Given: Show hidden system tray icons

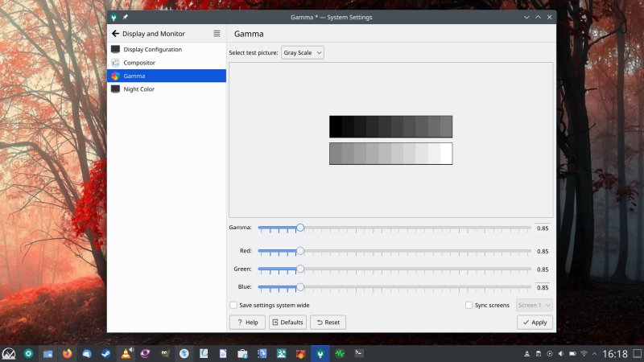Looking at the screenshot, I should tap(596, 354).
